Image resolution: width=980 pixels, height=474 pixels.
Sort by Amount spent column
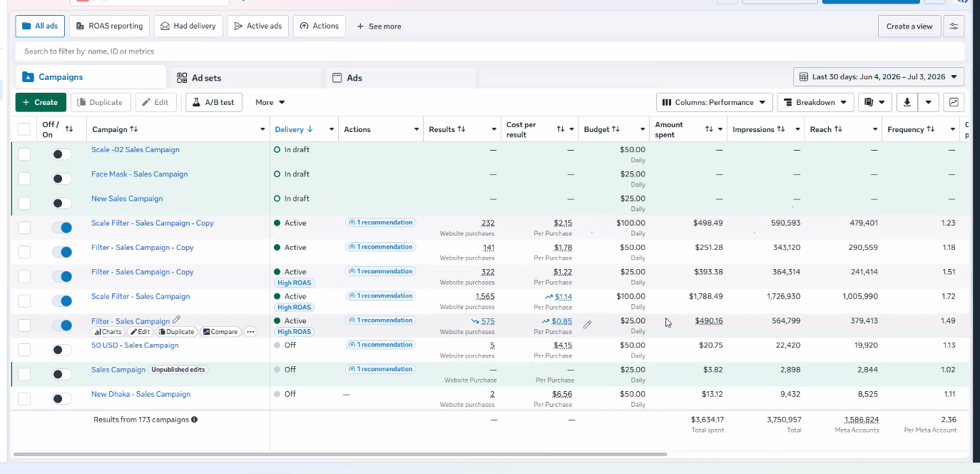point(709,129)
